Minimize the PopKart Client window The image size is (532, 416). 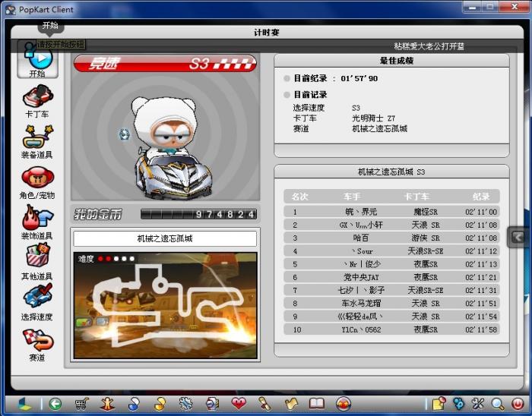473,7
